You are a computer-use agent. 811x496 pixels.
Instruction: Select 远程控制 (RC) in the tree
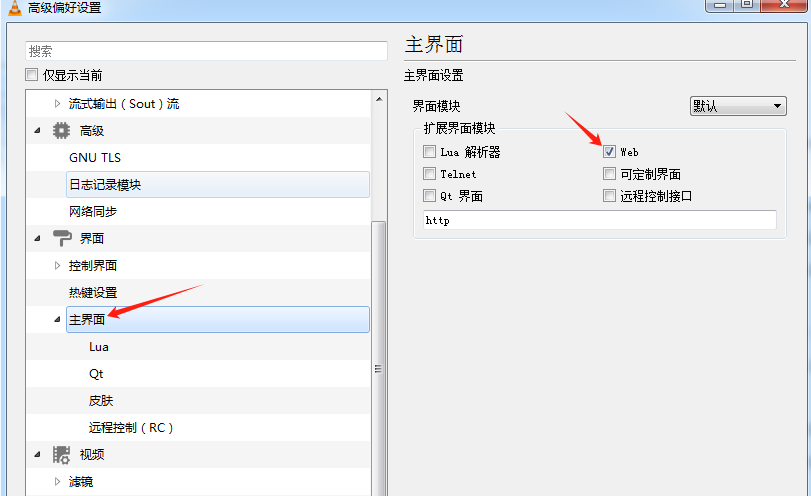pos(131,428)
